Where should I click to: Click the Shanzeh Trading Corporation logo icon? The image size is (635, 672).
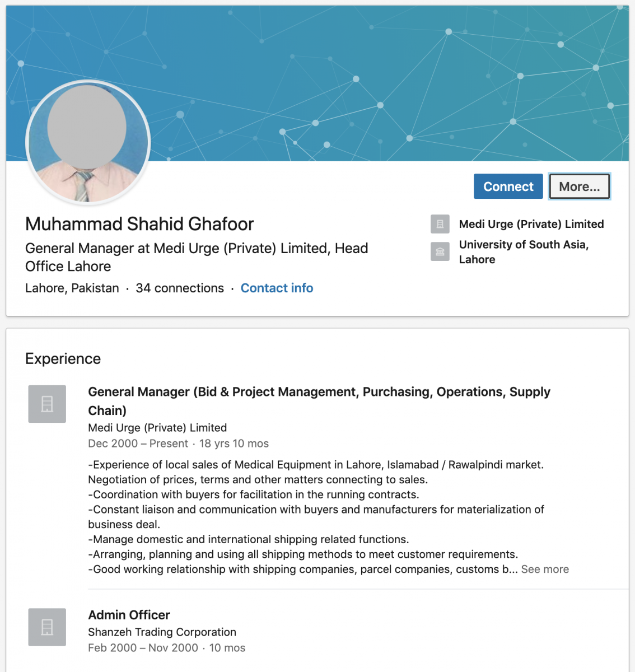tap(47, 627)
